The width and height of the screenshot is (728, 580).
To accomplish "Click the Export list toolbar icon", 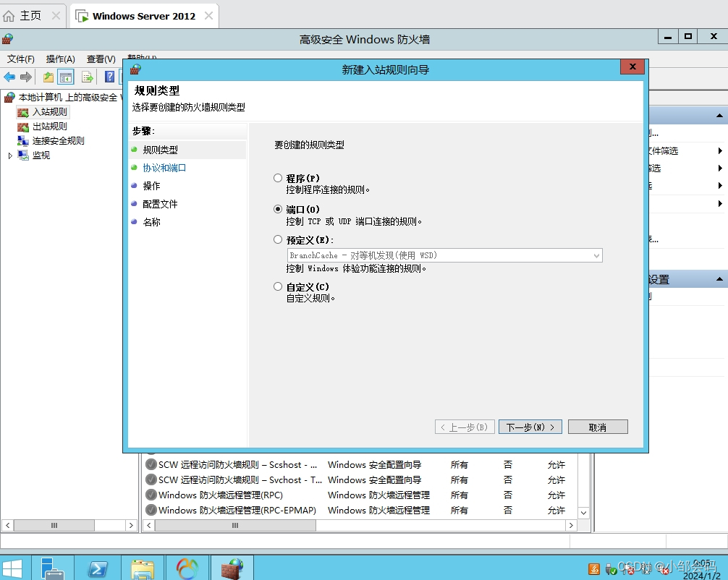I will click(88, 77).
